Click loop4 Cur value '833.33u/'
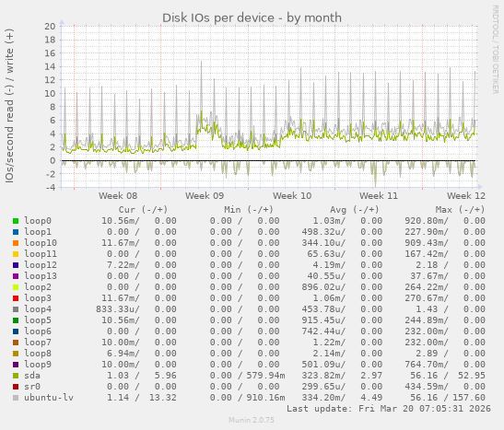Image resolution: width=504 pixels, height=430 pixels. tap(118, 309)
